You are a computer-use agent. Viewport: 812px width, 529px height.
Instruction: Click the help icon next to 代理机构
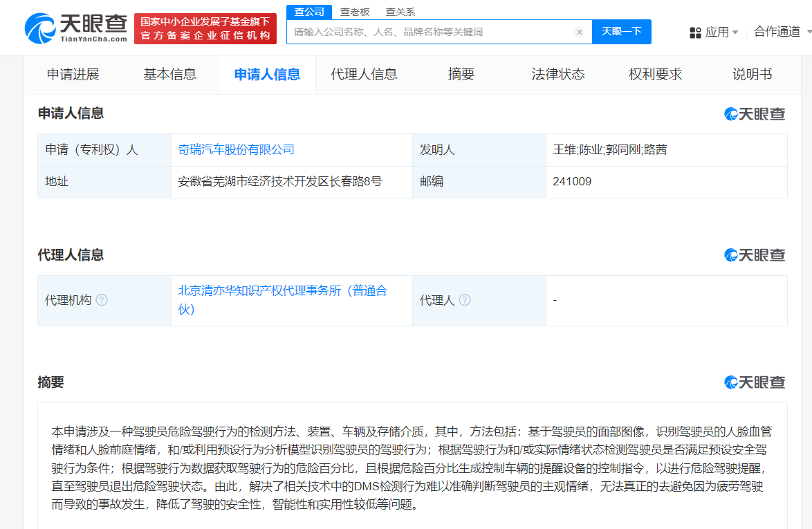(x=102, y=300)
